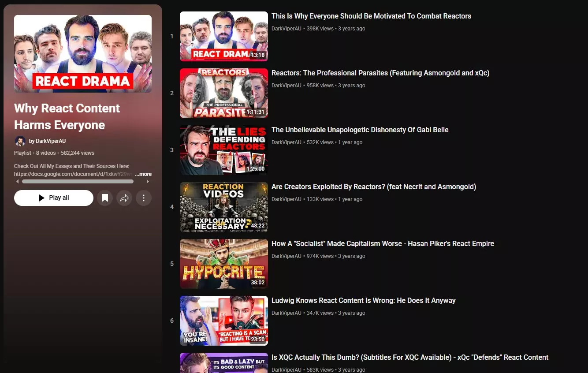Open 'Are Creators Exploited By Reactors?' title
This screenshot has width=588, height=373.
(x=374, y=186)
